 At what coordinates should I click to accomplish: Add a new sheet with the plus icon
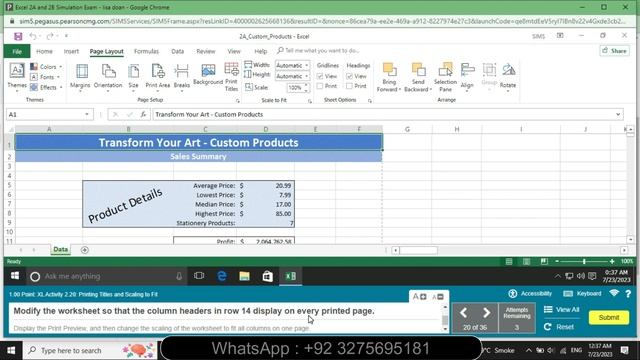click(84, 250)
